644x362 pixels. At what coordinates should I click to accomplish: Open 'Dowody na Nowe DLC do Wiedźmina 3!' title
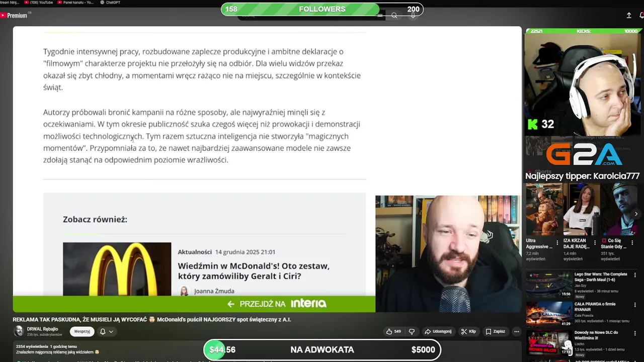coord(596,335)
